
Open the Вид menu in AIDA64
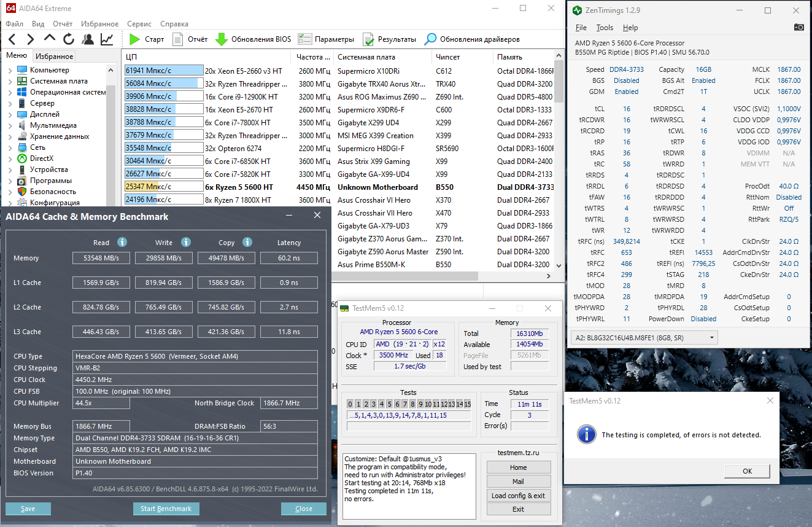(38, 24)
